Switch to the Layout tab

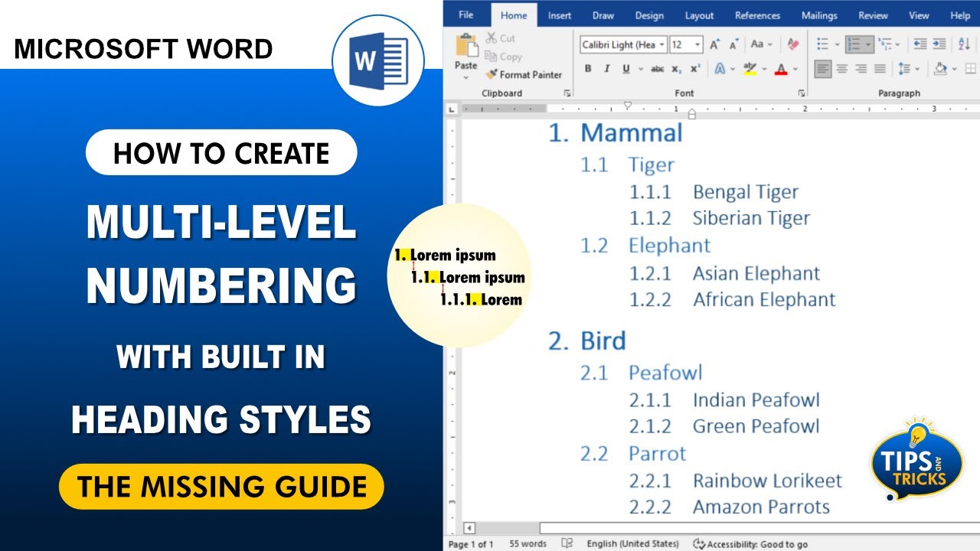click(699, 15)
